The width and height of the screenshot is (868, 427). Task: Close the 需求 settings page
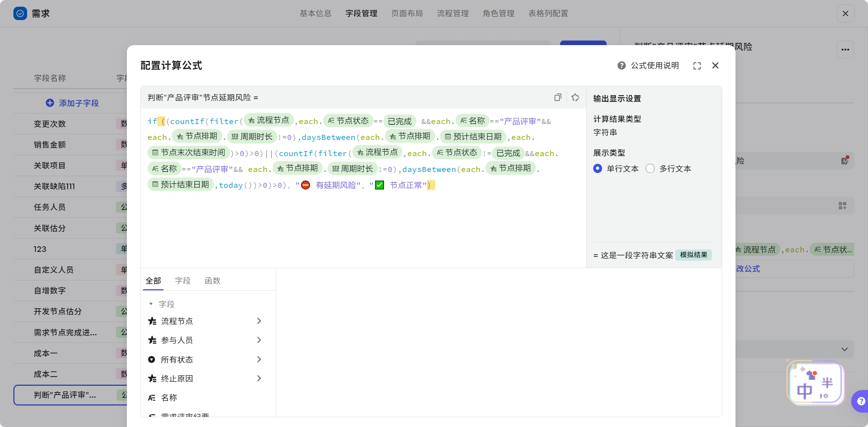845,13
